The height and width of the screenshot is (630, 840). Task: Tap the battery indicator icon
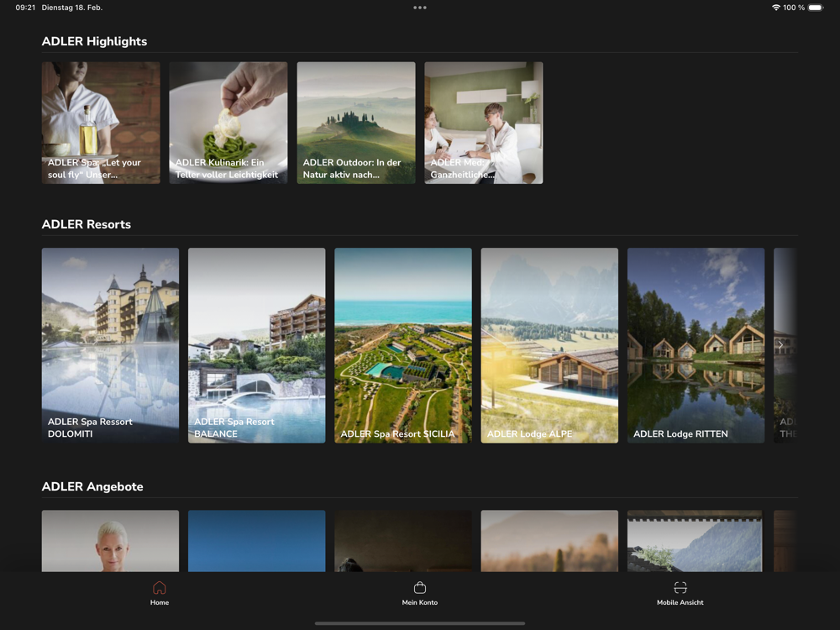point(816,8)
